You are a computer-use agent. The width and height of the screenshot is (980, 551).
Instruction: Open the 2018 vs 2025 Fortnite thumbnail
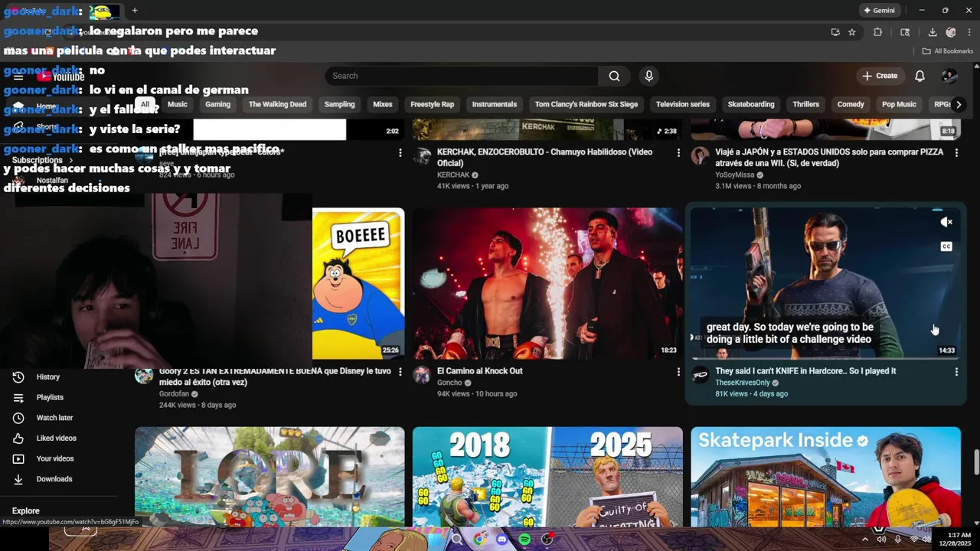point(547,477)
